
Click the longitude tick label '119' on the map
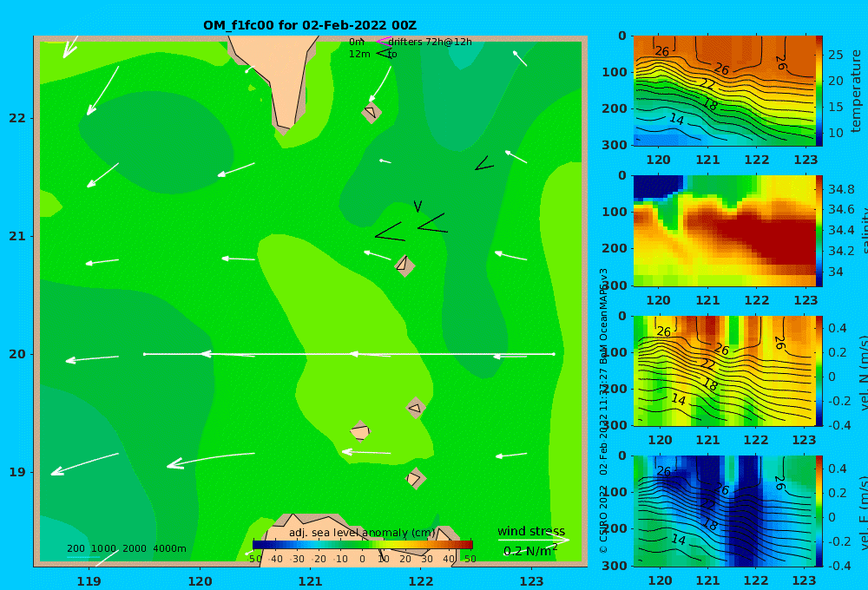(x=89, y=581)
